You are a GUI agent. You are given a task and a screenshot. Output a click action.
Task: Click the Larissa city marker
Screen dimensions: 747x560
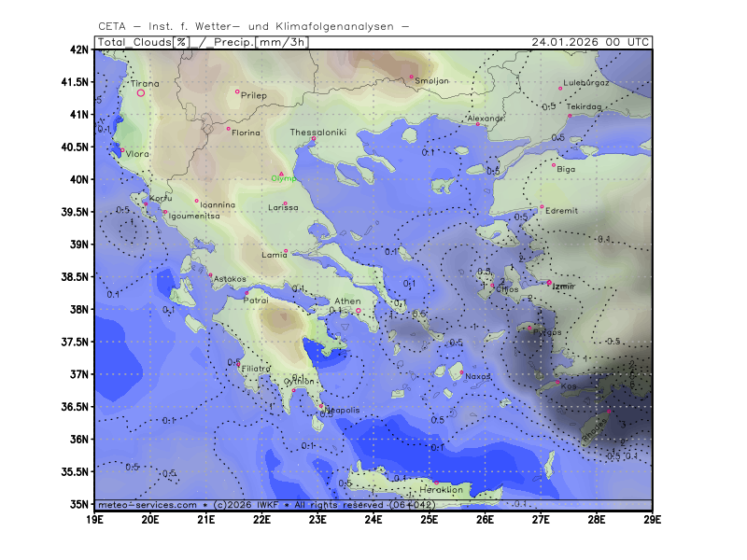[285, 203]
